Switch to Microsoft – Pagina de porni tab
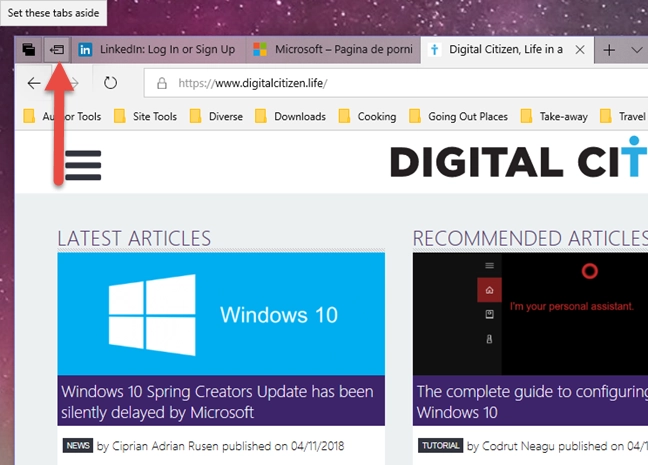 tap(333, 50)
